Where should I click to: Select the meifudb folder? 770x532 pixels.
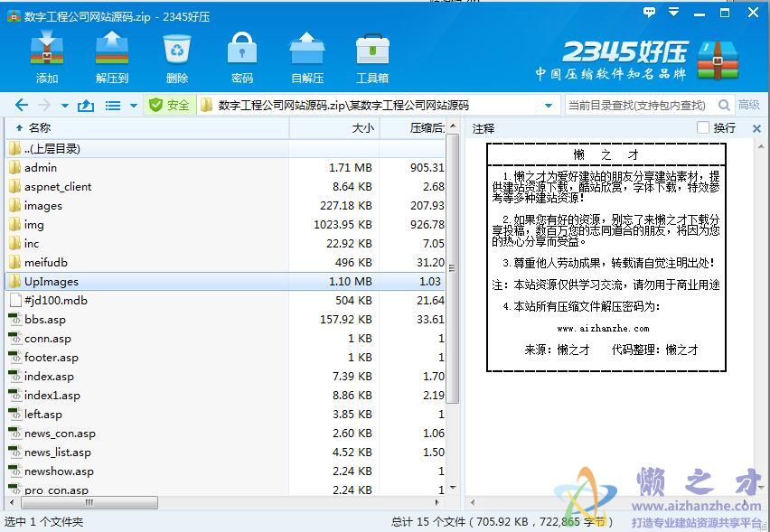[x=226, y=263]
